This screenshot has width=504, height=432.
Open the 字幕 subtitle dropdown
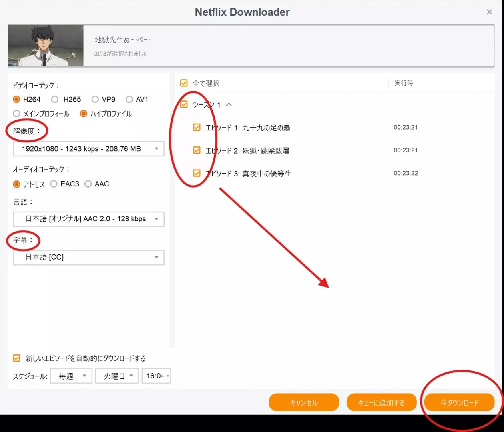[89, 257]
